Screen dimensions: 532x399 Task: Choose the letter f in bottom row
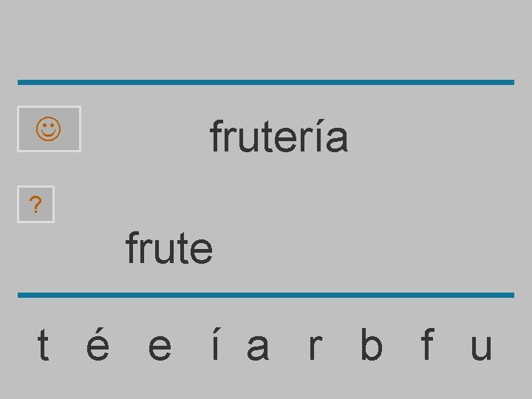(x=426, y=346)
